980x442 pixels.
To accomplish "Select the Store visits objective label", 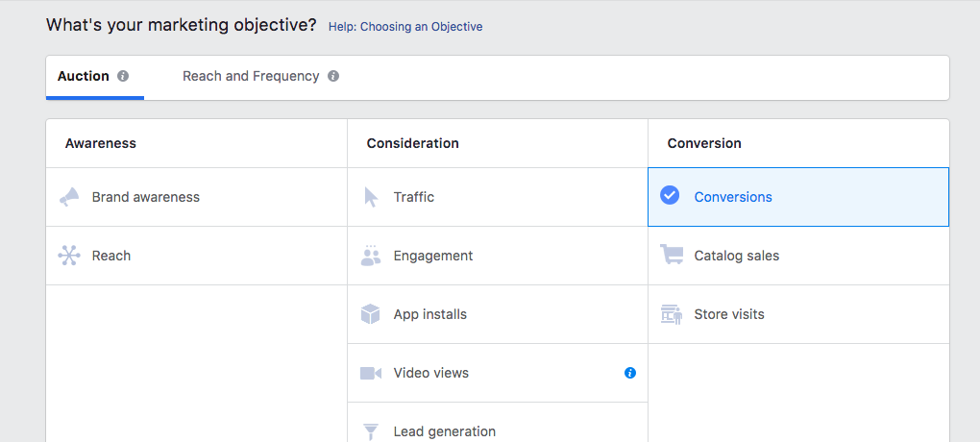I will pos(729,314).
